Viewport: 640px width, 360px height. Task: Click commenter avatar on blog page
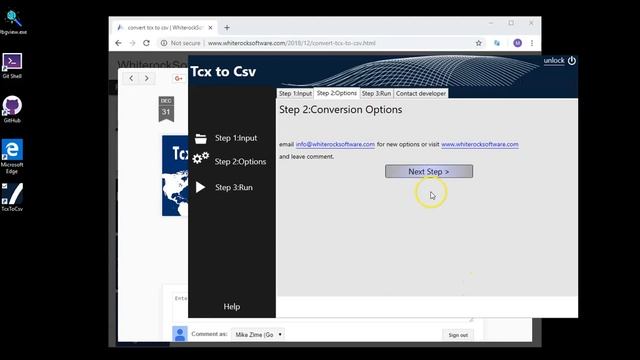pos(180,334)
